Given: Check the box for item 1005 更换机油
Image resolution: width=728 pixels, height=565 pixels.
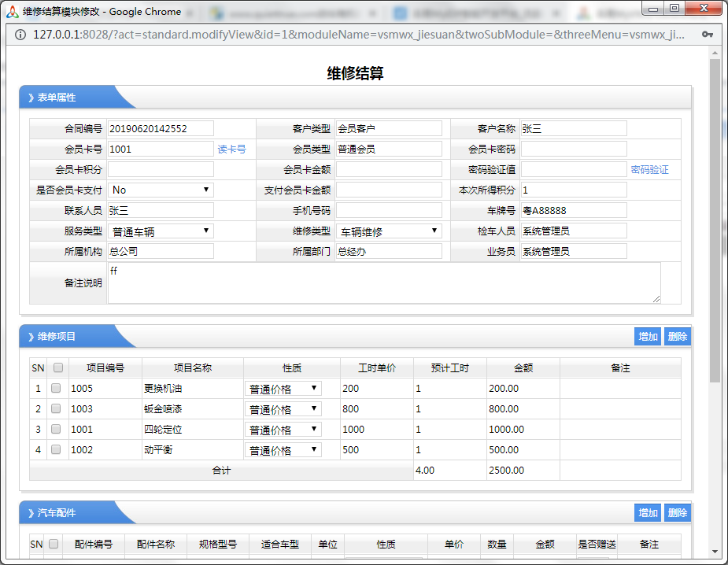Looking at the screenshot, I should click(x=56, y=388).
